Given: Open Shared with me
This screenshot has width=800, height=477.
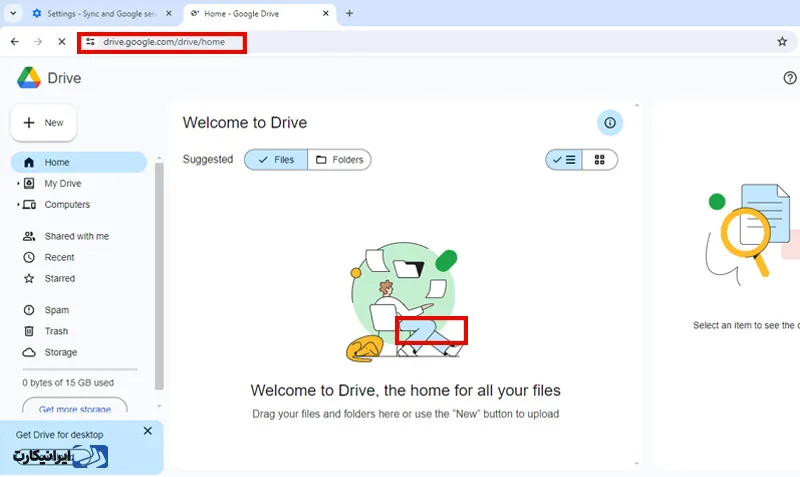Looking at the screenshot, I should [x=77, y=236].
